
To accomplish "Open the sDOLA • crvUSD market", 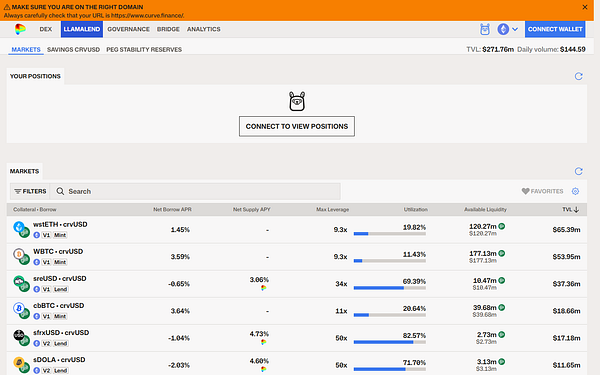I will click(x=297, y=364).
